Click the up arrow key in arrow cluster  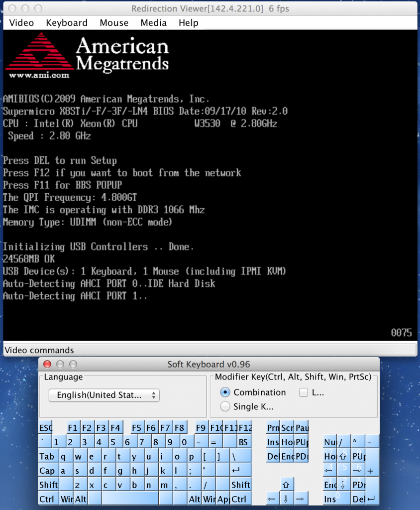(286, 485)
